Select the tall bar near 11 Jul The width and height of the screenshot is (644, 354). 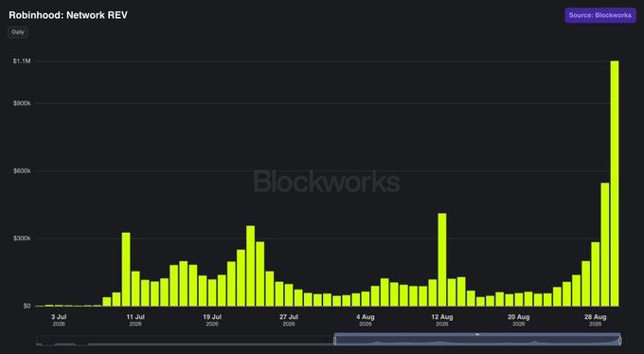click(x=126, y=270)
